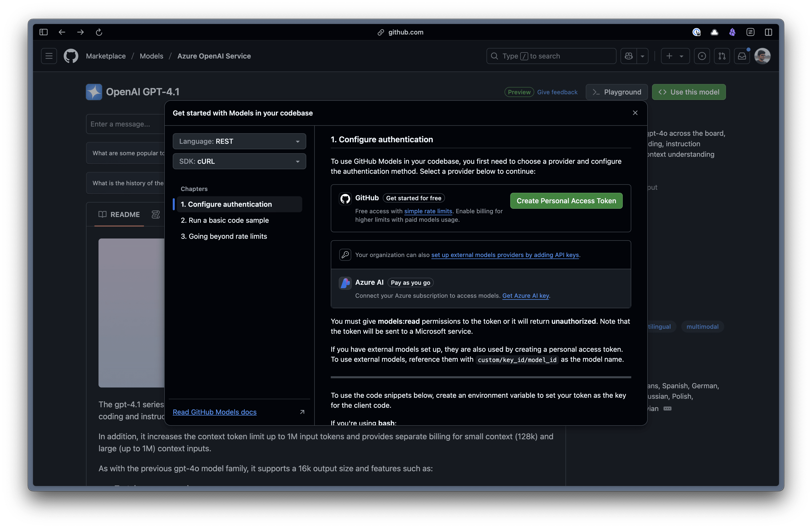Open the cloud extension icon in the toolbar
Viewport: 812px width, 528px height.
(714, 32)
